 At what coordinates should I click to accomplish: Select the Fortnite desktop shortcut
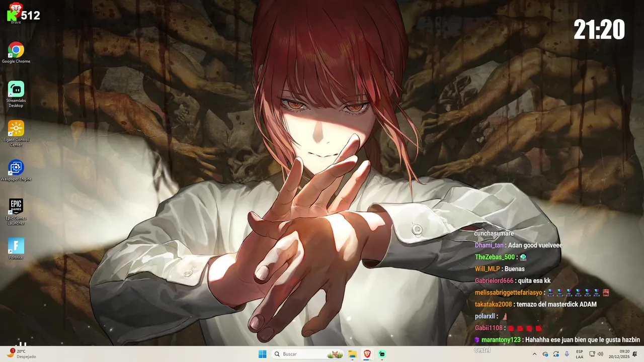pos(16,249)
